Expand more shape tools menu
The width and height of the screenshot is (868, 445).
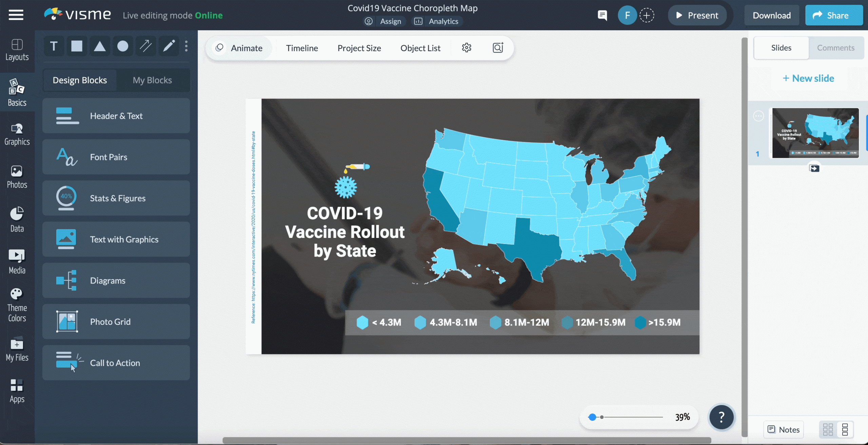pos(186,46)
